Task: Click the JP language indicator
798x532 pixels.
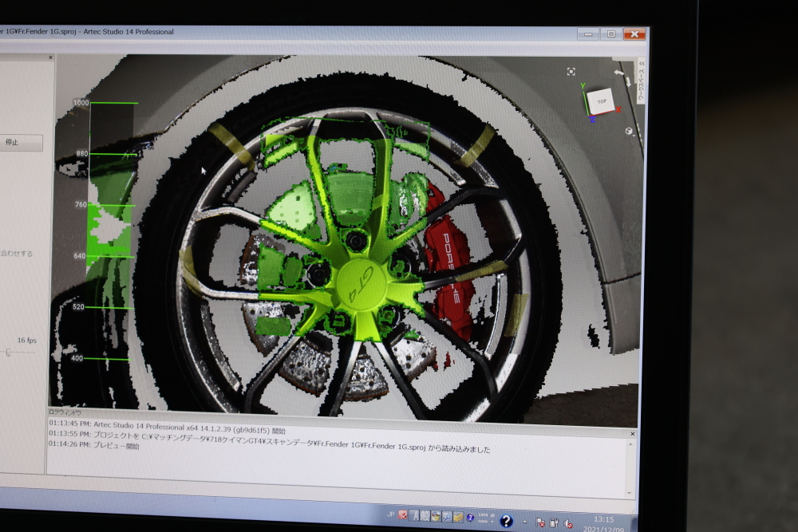Action: pyautogui.click(x=391, y=514)
